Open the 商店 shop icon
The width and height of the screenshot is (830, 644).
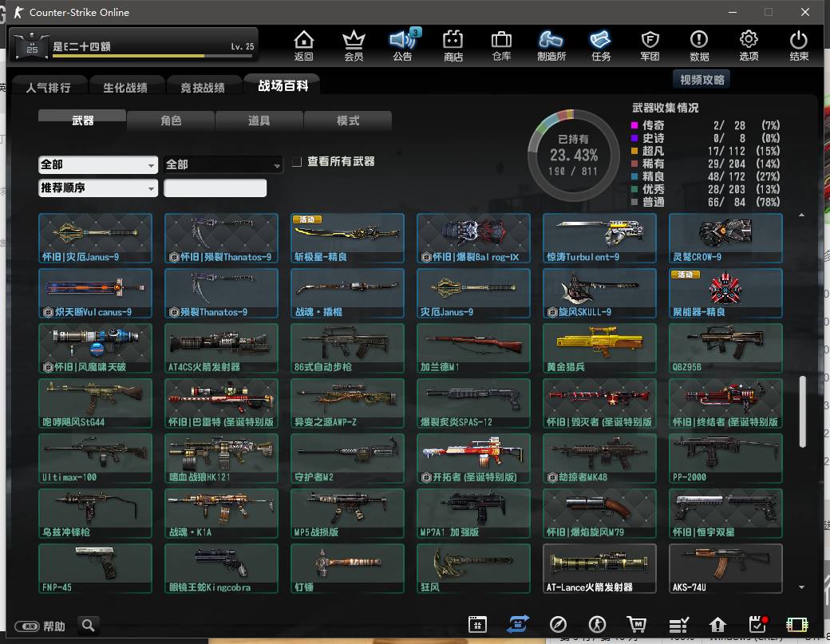453,45
